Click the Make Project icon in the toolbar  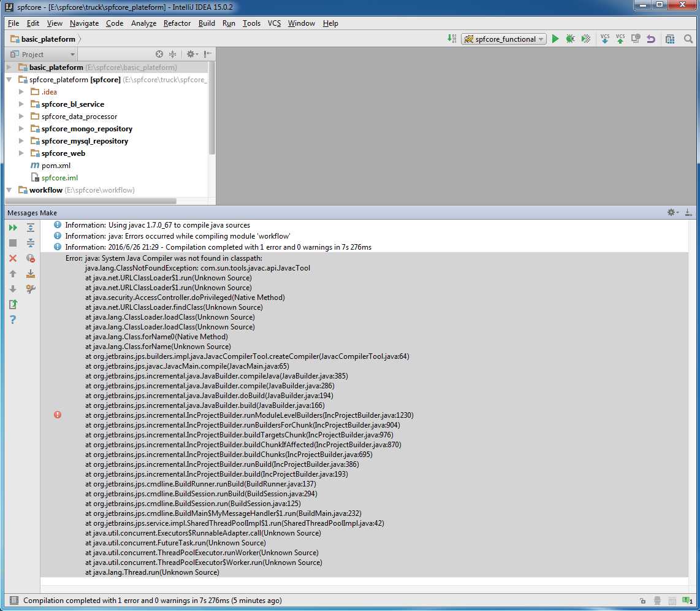tap(452, 39)
